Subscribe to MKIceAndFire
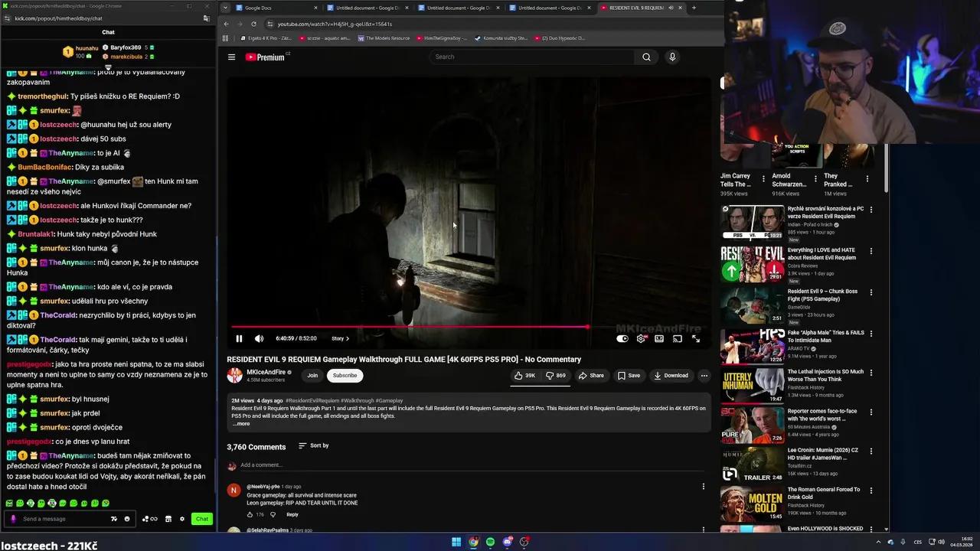The width and height of the screenshot is (980, 551). pos(345,375)
